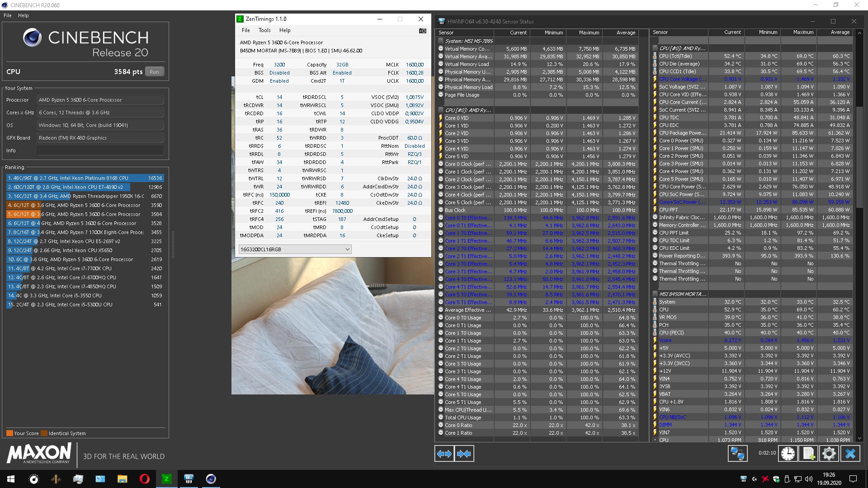
Task: Open the ZenTimings Help menu
Action: tap(285, 30)
